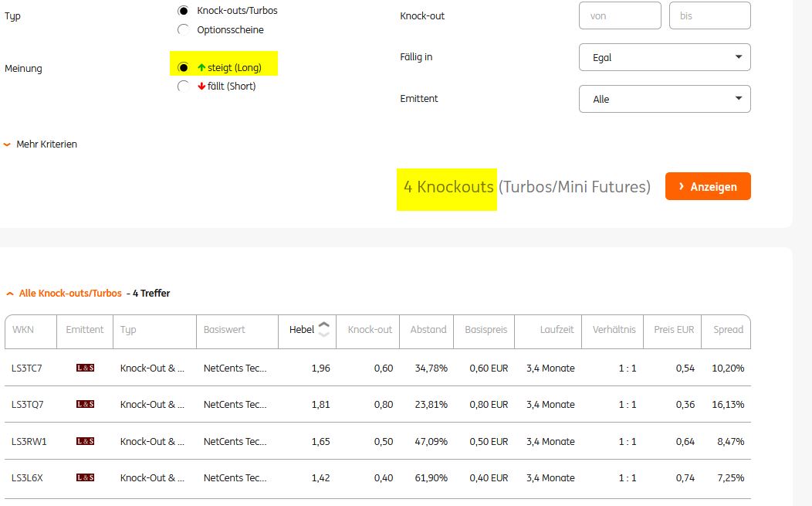
Task: Click the orange collapse arrow before Alle Knock-outs/Turbos
Action: pos(10,294)
